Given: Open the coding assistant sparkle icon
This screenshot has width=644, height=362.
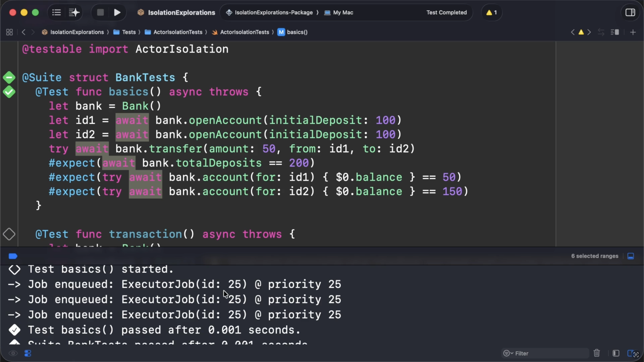Looking at the screenshot, I should tap(74, 12).
